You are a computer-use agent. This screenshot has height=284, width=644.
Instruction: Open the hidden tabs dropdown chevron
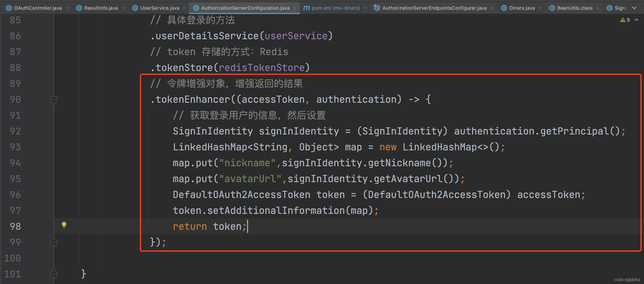pyautogui.click(x=634, y=8)
